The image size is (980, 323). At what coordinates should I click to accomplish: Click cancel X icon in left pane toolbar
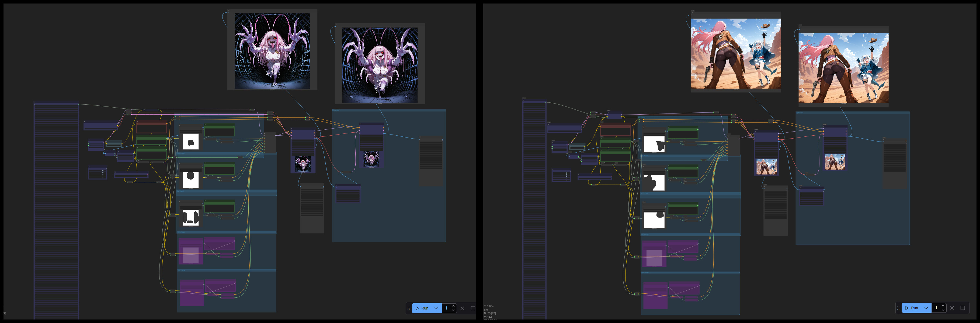462,308
